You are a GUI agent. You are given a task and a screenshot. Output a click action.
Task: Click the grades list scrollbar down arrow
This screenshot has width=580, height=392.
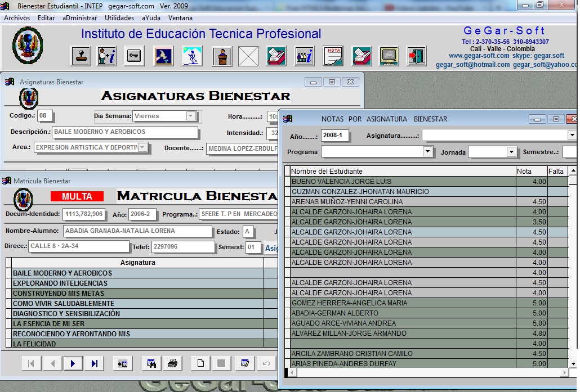573,363
